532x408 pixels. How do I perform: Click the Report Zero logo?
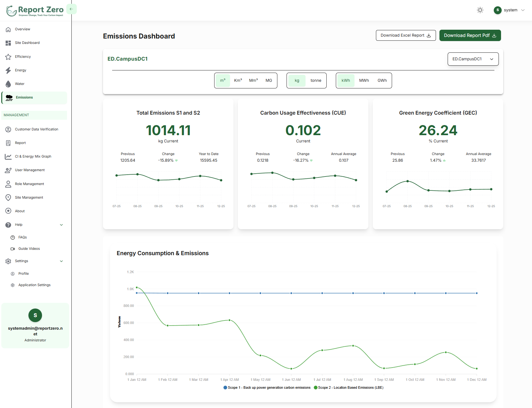35,11
